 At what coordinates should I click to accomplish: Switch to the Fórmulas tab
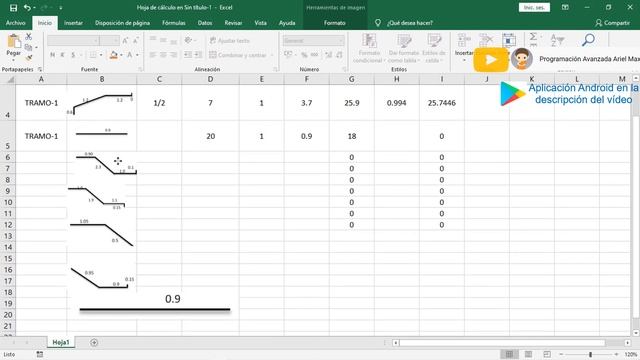click(173, 23)
